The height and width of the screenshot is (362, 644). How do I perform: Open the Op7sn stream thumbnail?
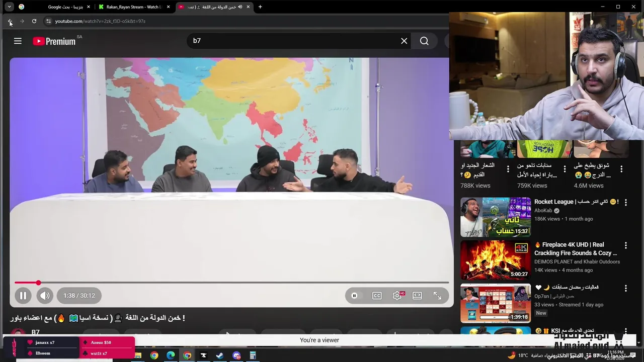click(496, 303)
